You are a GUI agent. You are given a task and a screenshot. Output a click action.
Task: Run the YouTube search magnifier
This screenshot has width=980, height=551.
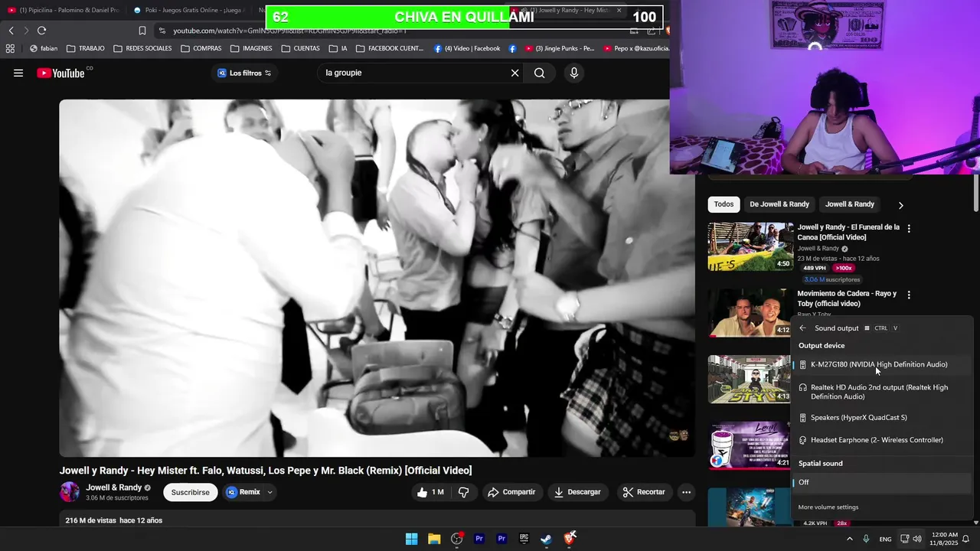pyautogui.click(x=540, y=73)
